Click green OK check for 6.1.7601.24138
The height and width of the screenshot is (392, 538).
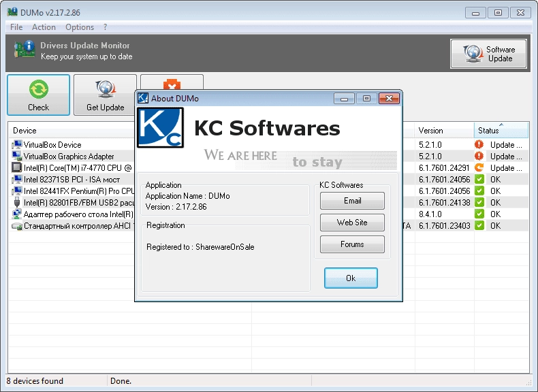pyautogui.click(x=479, y=202)
